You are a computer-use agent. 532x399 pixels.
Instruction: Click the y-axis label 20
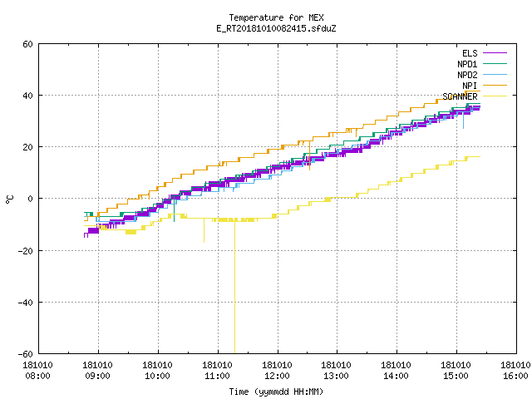click(x=27, y=147)
